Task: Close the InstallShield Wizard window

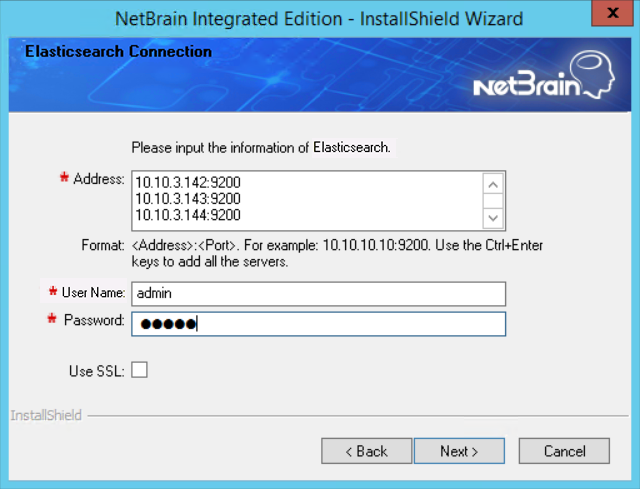Action: 613,13
